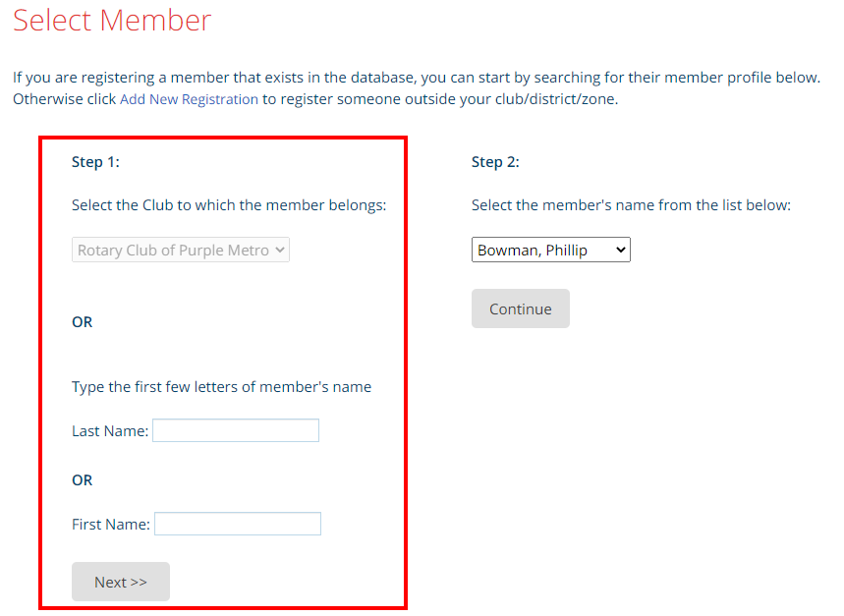Viewport: 844px width, 616px height.
Task: Click the arrow on the member name select box
Action: 619,251
